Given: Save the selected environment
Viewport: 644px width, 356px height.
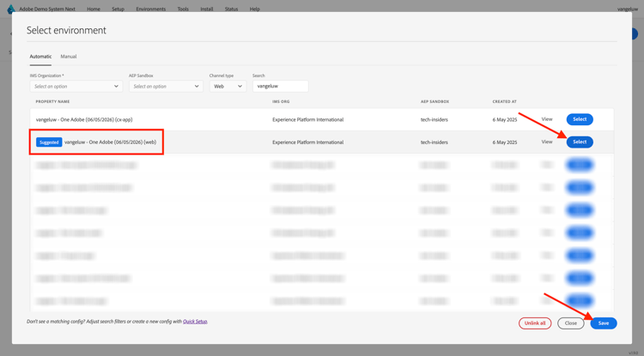Looking at the screenshot, I should (604, 323).
